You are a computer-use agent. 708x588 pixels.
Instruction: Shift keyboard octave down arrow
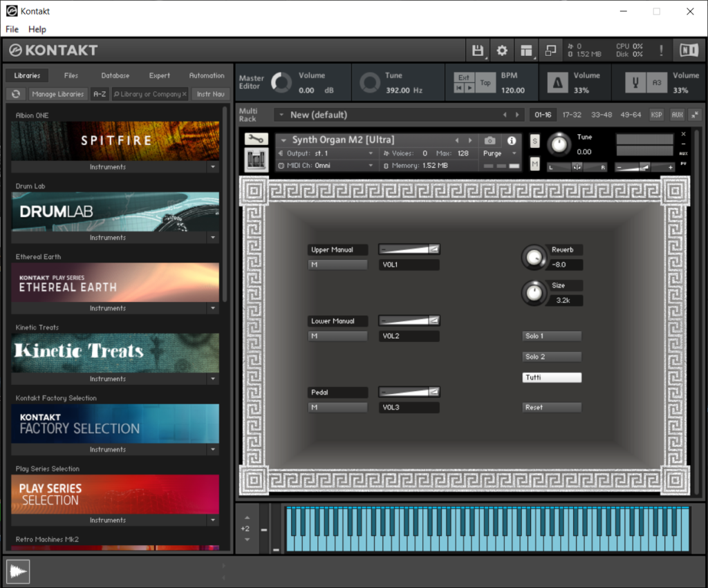(247, 539)
